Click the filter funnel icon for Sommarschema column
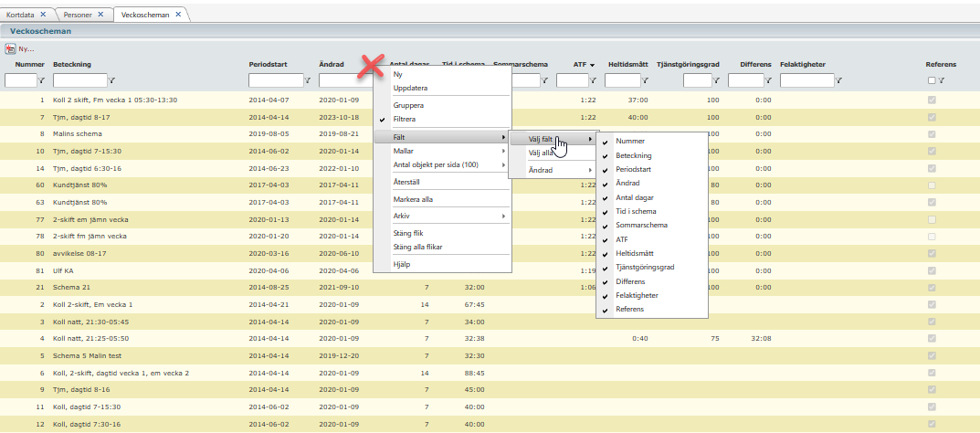Screen dimensions: 980x433 tap(544, 80)
